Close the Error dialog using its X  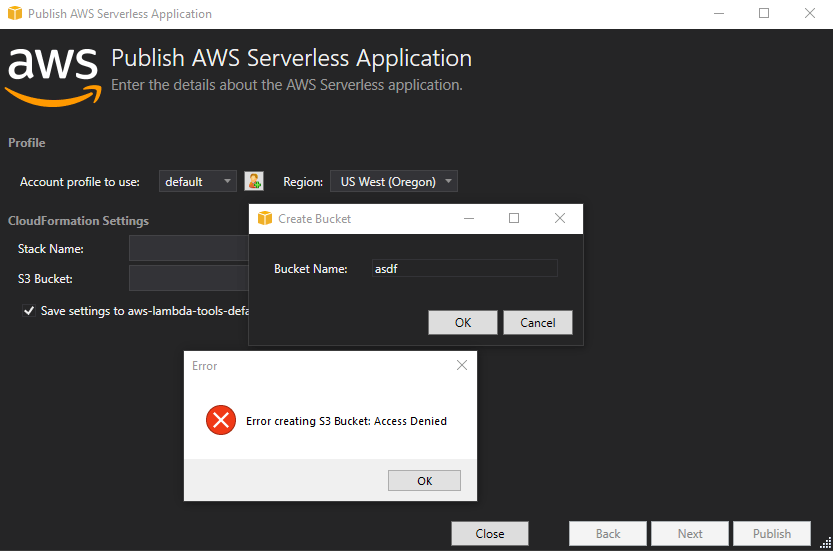[x=462, y=365]
